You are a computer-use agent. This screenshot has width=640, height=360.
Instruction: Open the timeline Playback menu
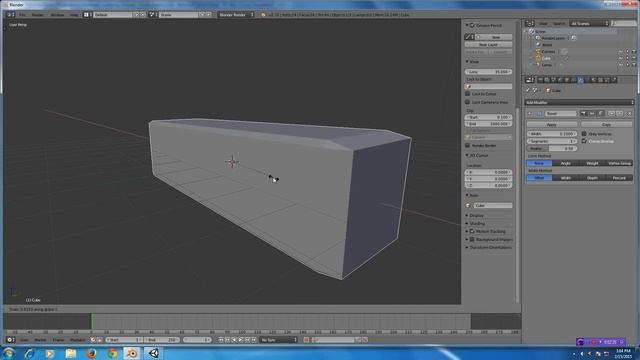(78, 340)
